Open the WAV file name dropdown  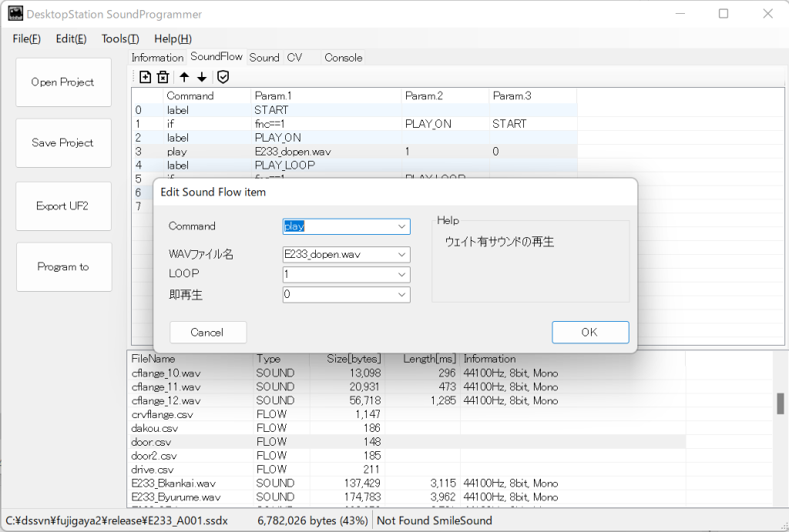click(x=401, y=255)
